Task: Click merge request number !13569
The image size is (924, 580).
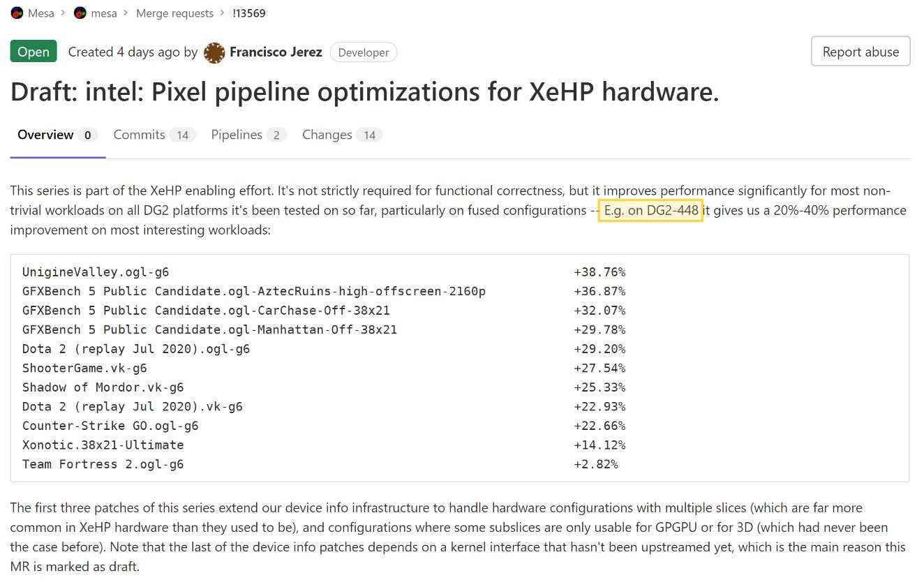Action: click(x=249, y=13)
